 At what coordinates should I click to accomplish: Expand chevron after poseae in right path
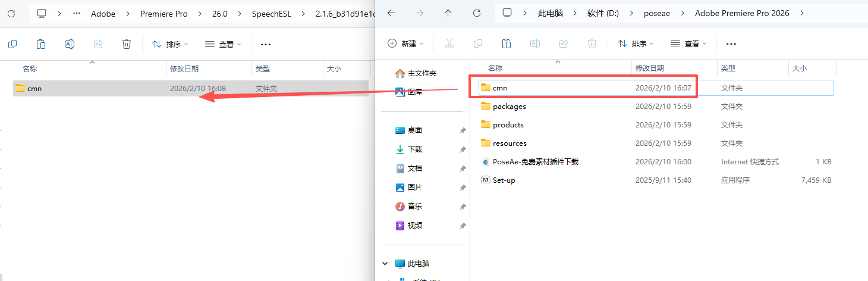(x=683, y=13)
